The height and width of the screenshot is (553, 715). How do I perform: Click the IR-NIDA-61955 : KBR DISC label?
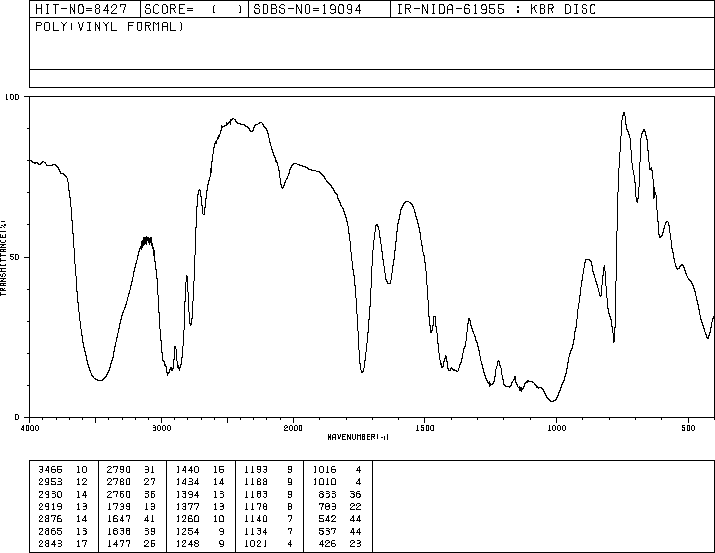pos(496,9)
